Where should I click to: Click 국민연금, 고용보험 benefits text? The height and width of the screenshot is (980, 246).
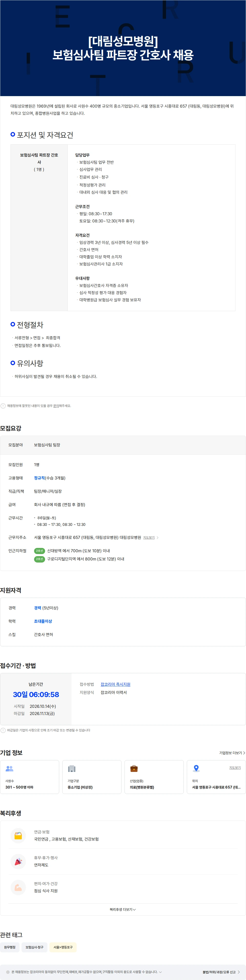point(66,839)
